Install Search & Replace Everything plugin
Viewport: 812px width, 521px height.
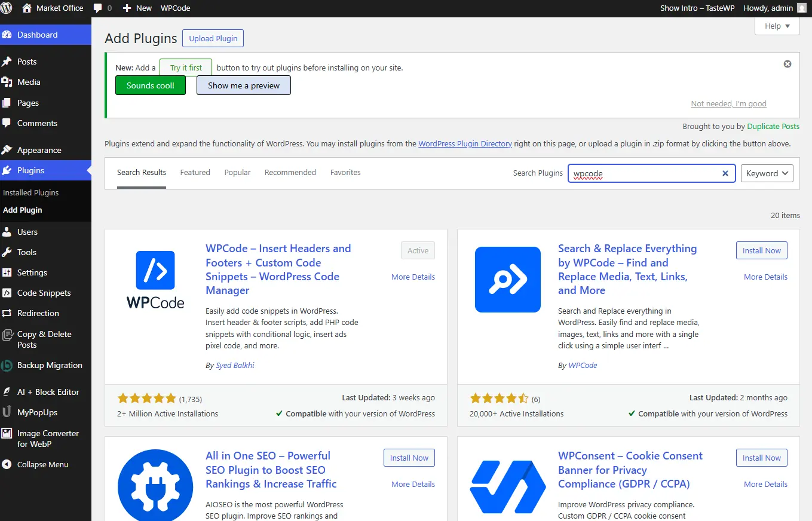(762, 250)
